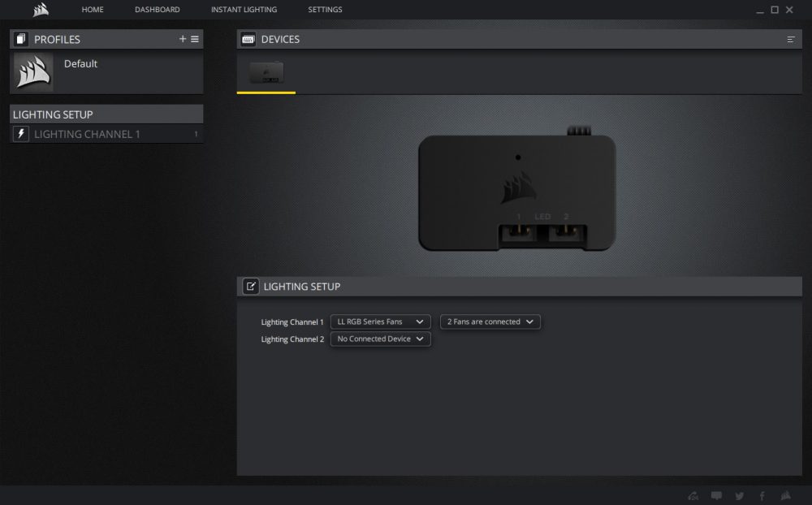Maximize the iCUE window

coord(775,9)
